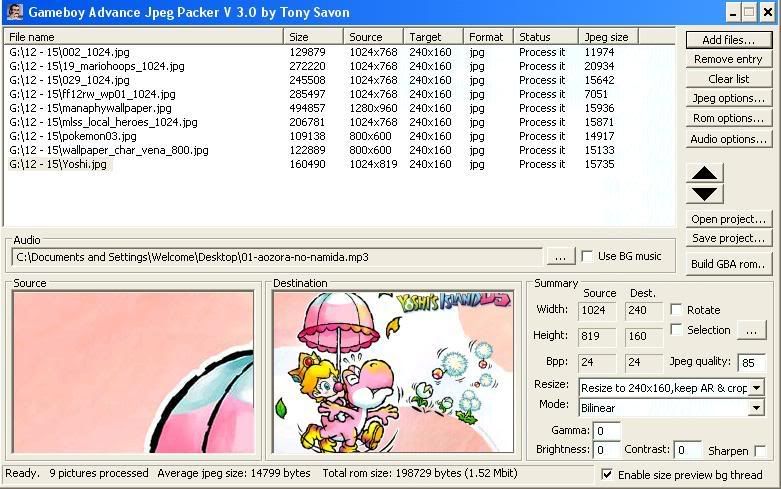Click the Add files... button

(728, 40)
